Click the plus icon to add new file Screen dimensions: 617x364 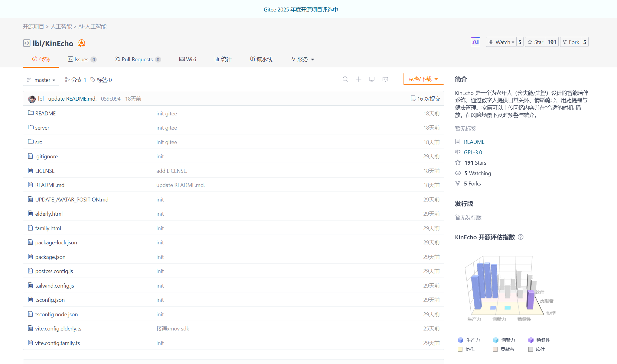[x=358, y=79]
